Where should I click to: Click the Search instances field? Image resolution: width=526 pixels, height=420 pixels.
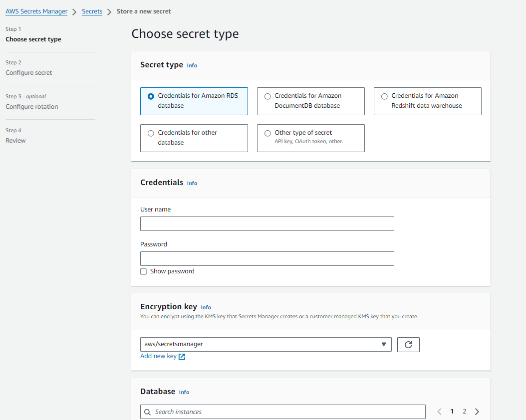click(x=287, y=412)
